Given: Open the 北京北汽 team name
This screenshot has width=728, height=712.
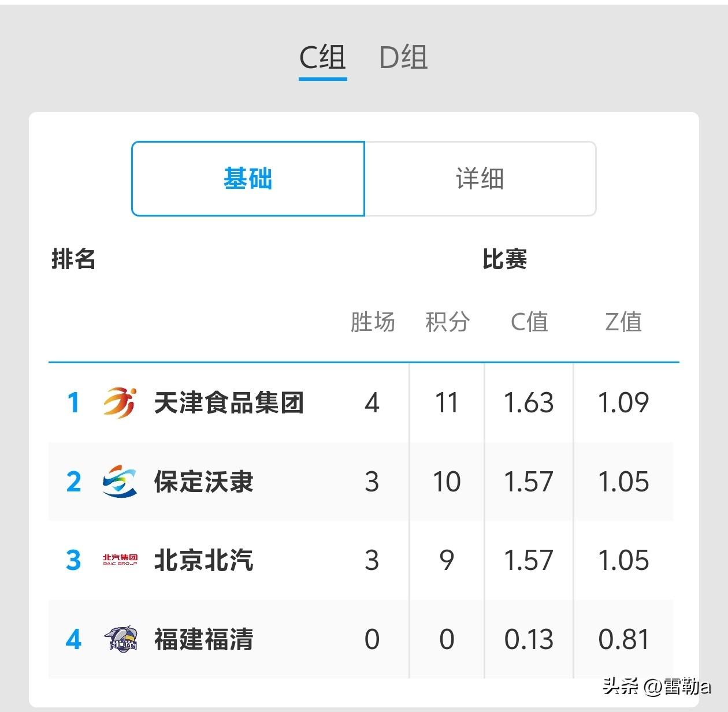Looking at the screenshot, I should click(203, 560).
